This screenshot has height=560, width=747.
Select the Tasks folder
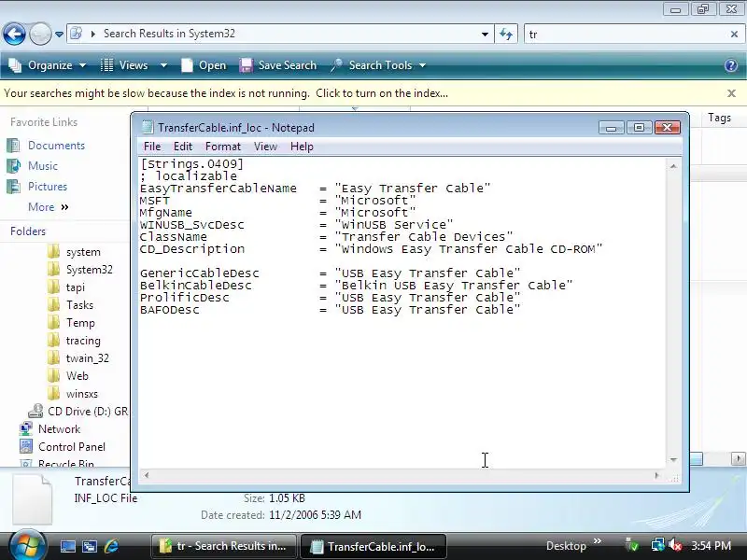coord(71,305)
